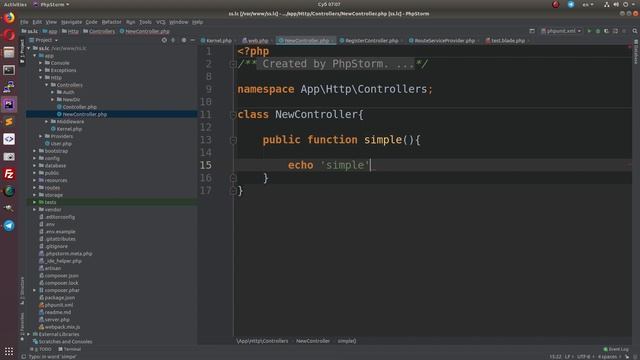Click the Debug bug icon in the toolbar

pyautogui.click(x=598, y=31)
